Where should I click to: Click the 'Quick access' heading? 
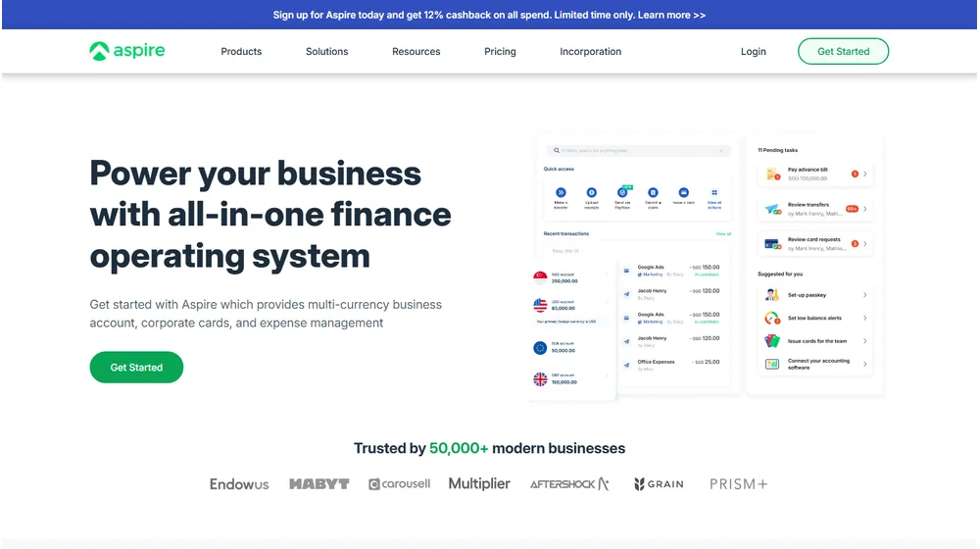[x=559, y=169]
